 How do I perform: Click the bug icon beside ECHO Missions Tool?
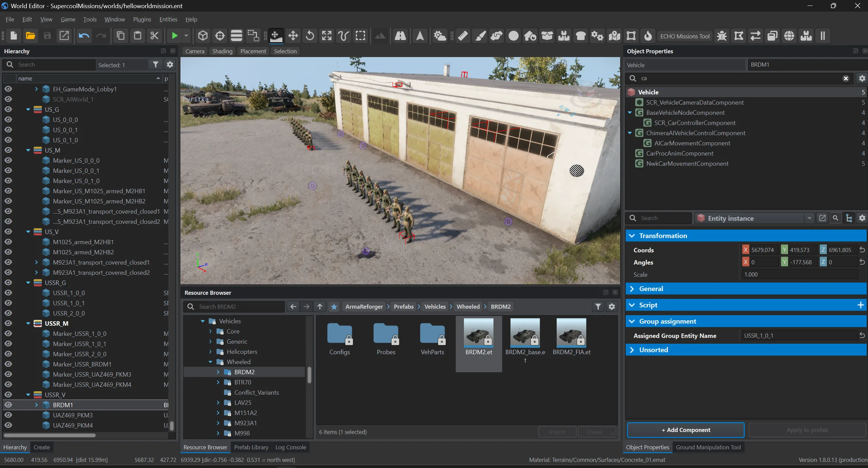point(722,36)
